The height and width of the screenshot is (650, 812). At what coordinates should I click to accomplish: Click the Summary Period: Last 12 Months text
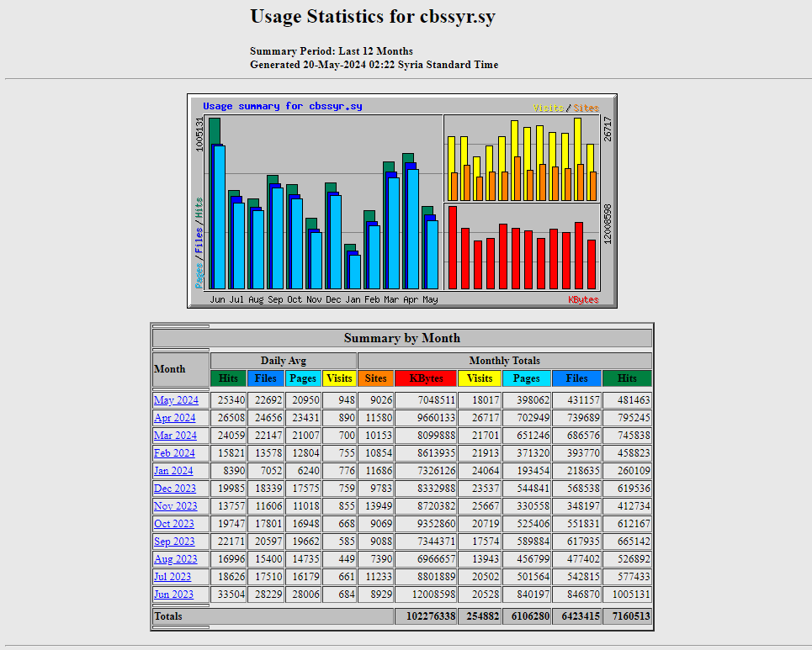[332, 50]
